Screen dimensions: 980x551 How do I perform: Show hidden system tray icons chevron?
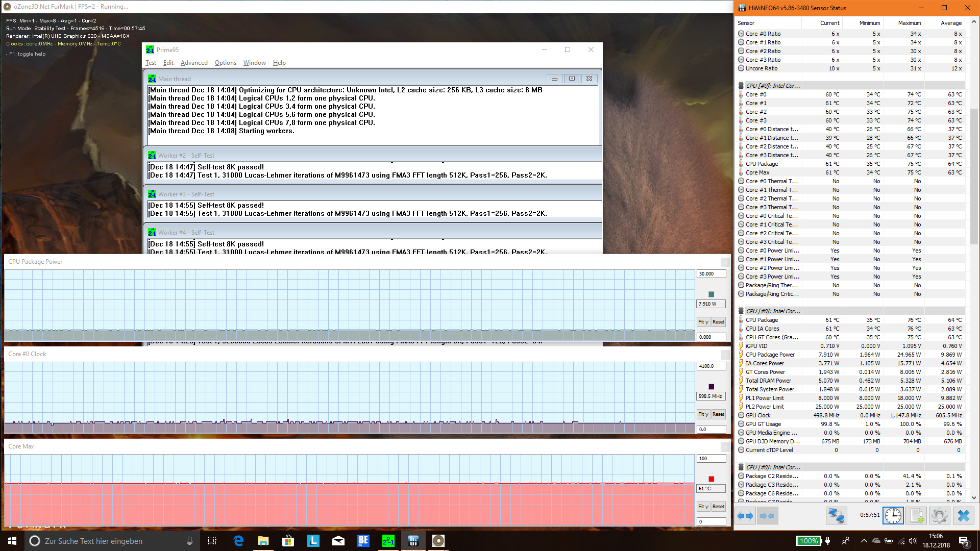click(864, 541)
